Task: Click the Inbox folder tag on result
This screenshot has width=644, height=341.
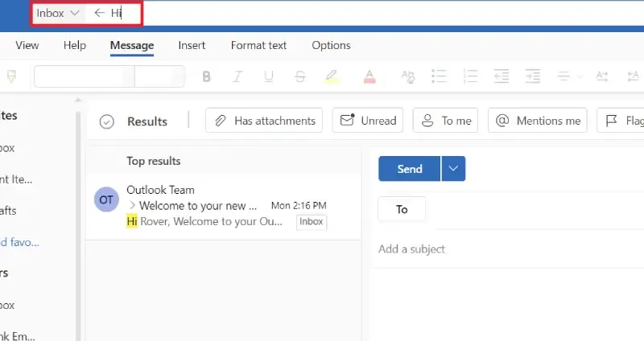Action: click(x=312, y=222)
